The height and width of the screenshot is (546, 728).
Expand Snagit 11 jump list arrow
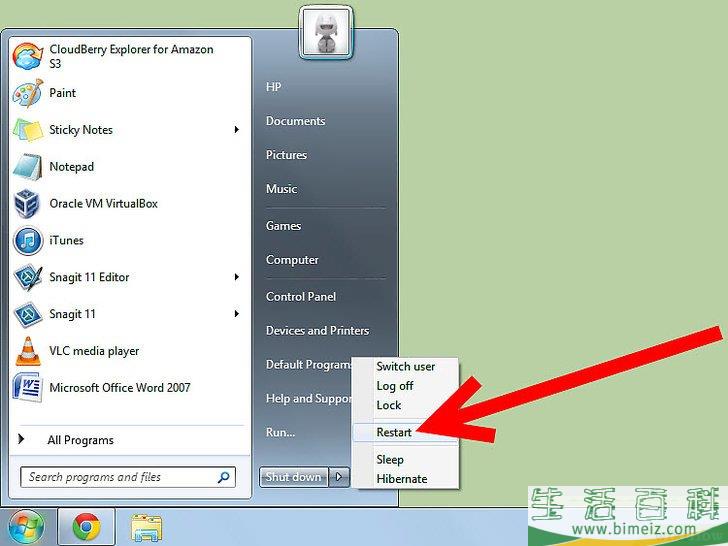coord(236,314)
